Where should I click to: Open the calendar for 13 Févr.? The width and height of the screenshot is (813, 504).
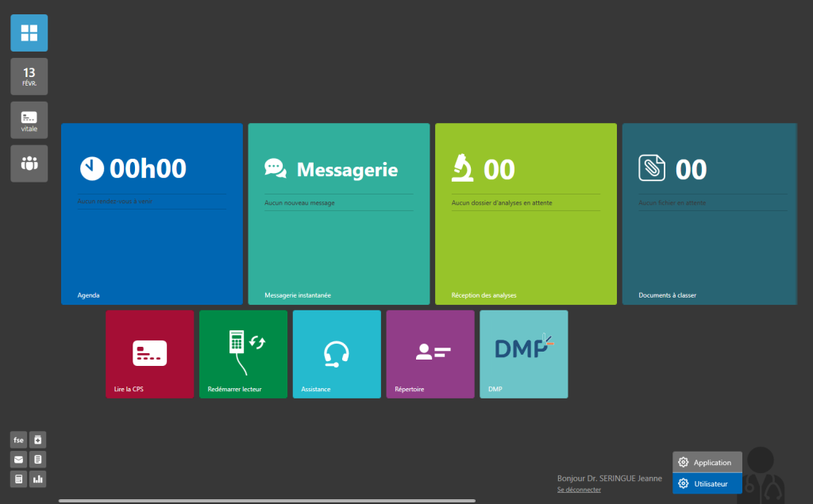pyautogui.click(x=29, y=76)
